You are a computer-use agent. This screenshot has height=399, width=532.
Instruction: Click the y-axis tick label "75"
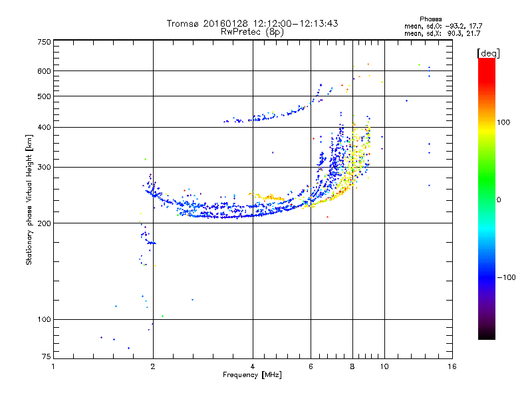point(47,356)
